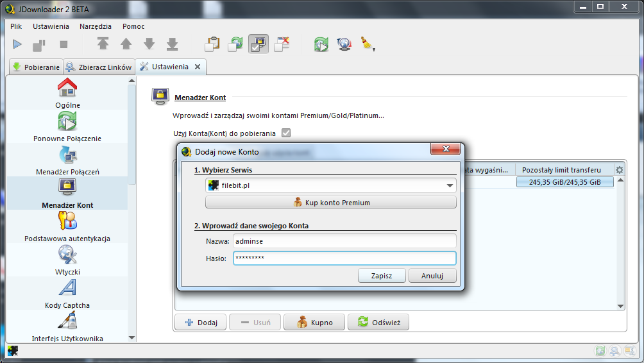644x363 pixels.
Task: Click the status bar puzzle icon at bottom left
Action: point(13,351)
